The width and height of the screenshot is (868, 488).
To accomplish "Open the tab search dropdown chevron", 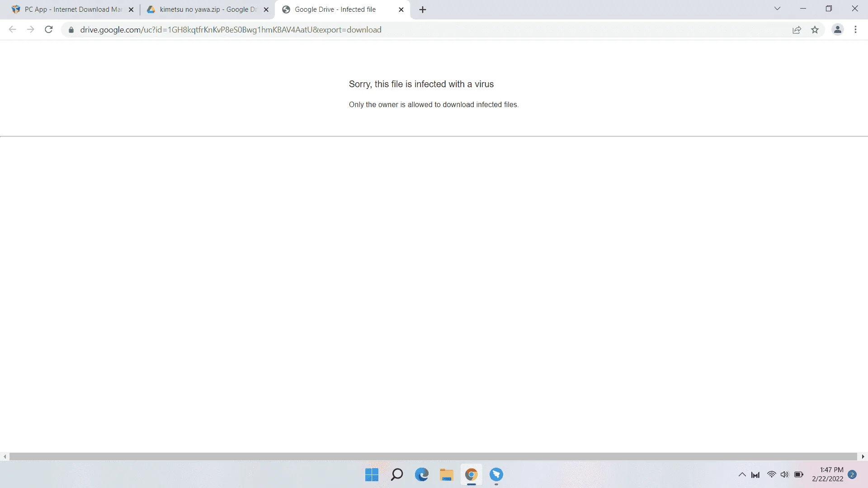I will (x=777, y=9).
